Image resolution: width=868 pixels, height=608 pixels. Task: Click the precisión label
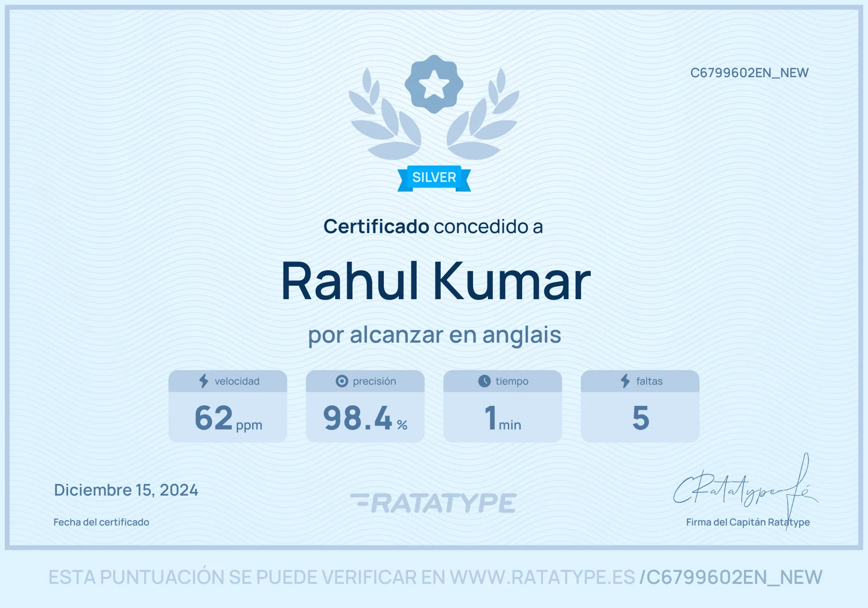[x=374, y=381]
